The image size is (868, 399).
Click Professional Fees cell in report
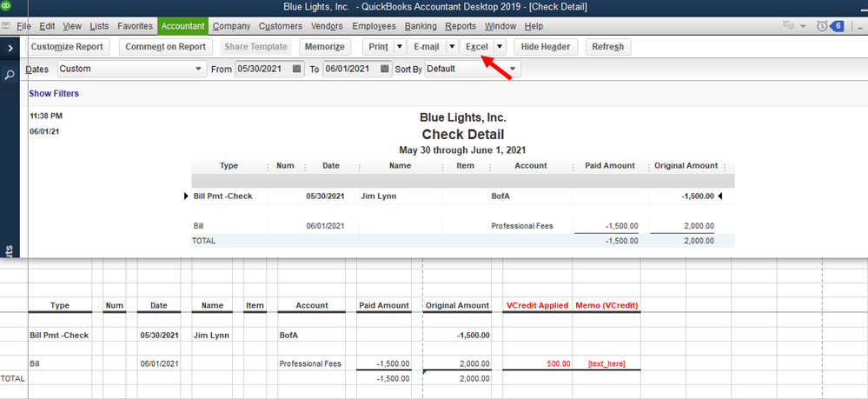click(521, 226)
